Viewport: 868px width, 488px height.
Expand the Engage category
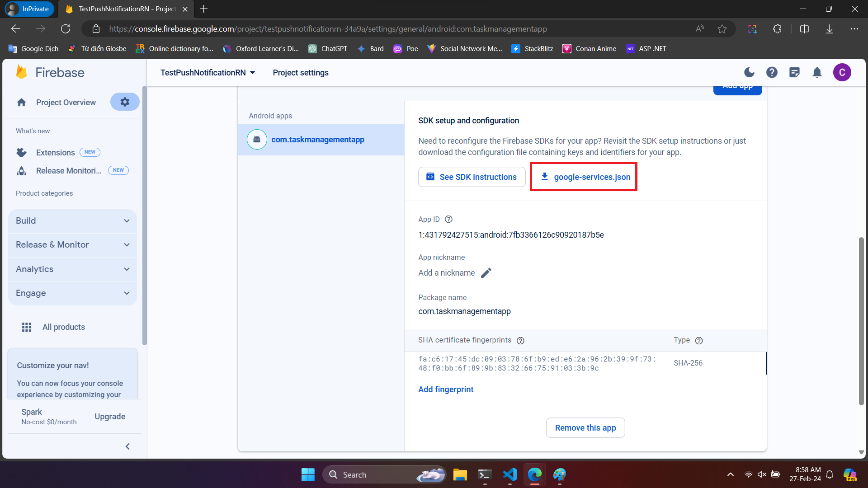(72, 293)
